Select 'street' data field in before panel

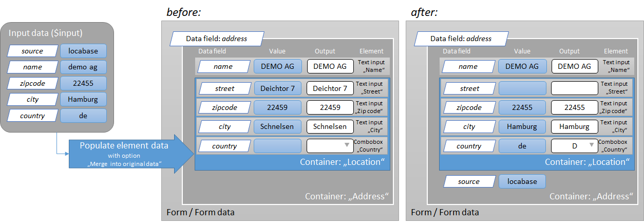[x=224, y=88]
